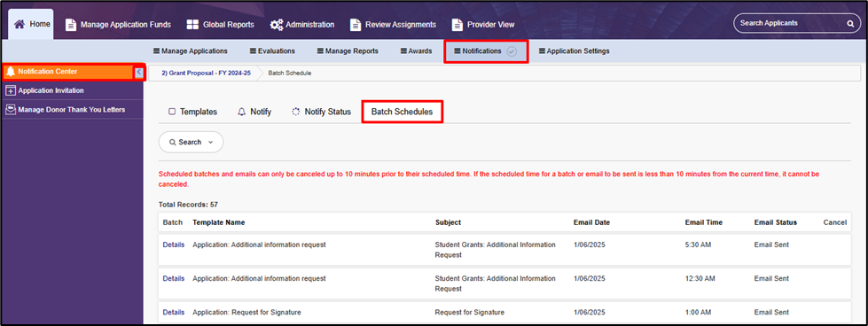Click the Home house icon
Screen dimensions: 868x326
[20, 24]
